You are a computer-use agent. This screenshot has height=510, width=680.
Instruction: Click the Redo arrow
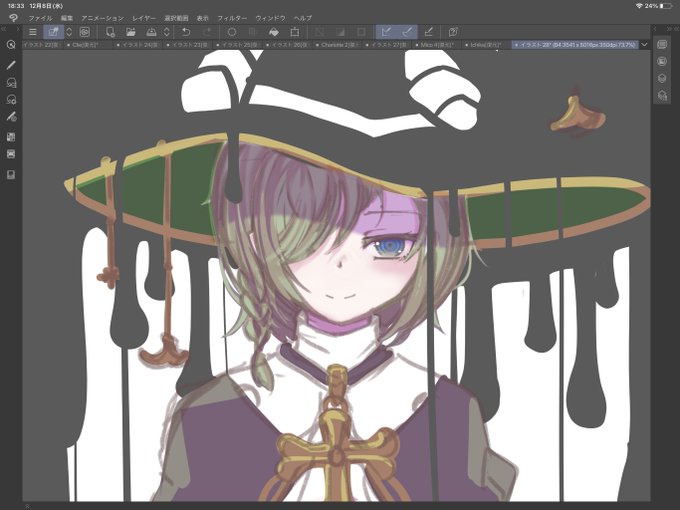pos(207,32)
